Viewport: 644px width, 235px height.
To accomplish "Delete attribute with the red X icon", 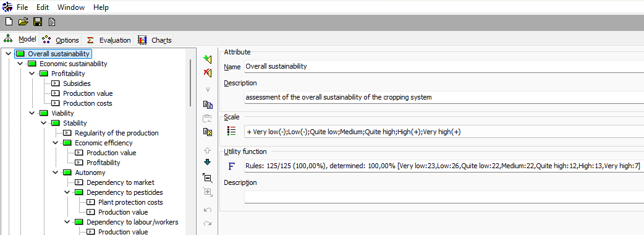I will click(x=208, y=73).
